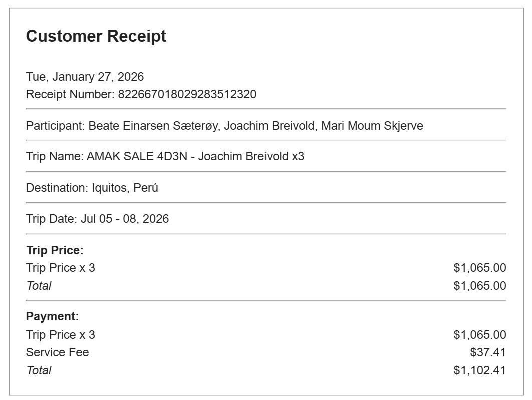
Task: Click participant name Mari Moum Skjerve
Action: (x=372, y=126)
